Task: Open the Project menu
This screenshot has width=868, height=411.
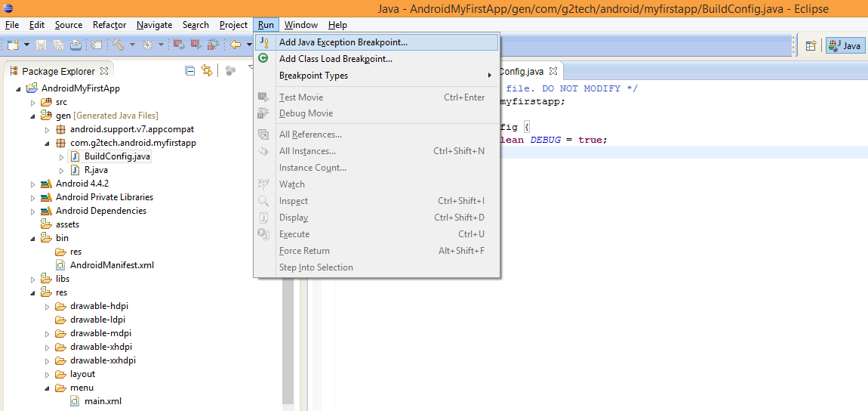Action: coord(234,25)
